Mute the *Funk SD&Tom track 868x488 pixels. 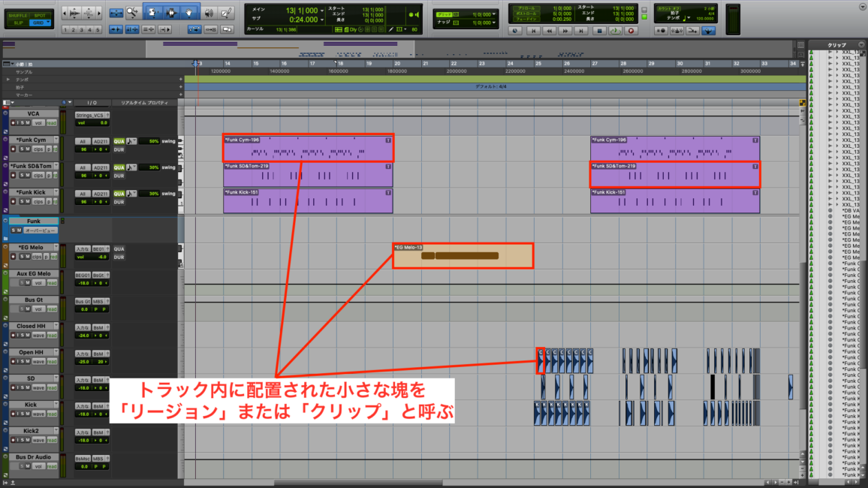point(28,175)
